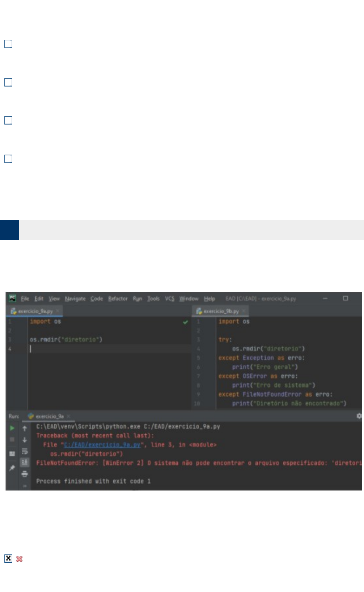Image resolution: width=364 pixels, height=592 pixels.
Task: Open the Window menu
Action: coord(189,299)
